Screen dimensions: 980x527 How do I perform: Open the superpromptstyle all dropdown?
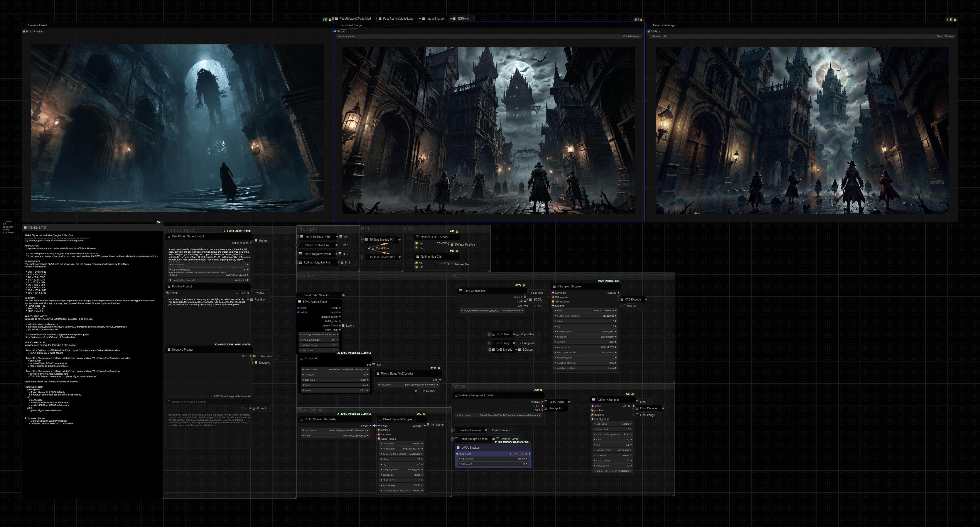tap(209, 270)
